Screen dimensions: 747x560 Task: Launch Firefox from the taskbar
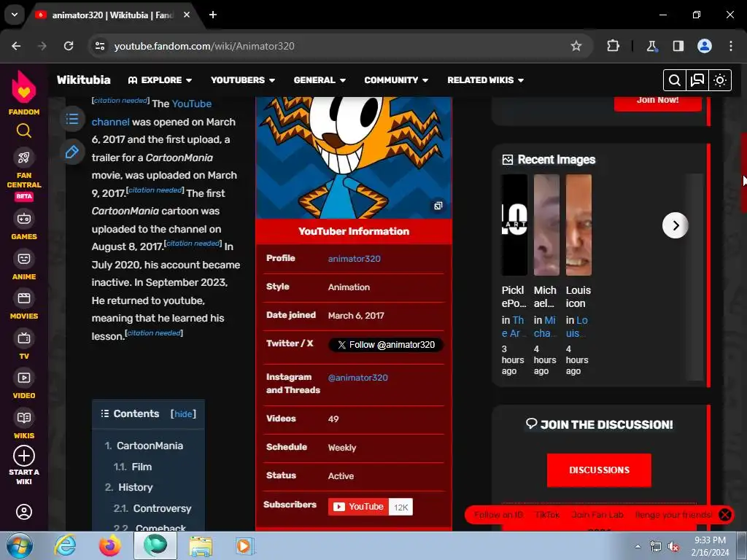(109, 545)
